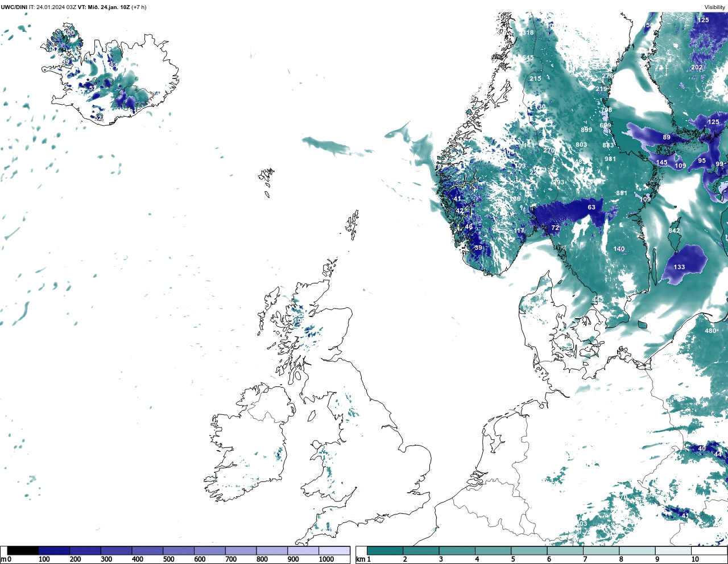Click the '10' tick label on the km legend

[695, 559]
